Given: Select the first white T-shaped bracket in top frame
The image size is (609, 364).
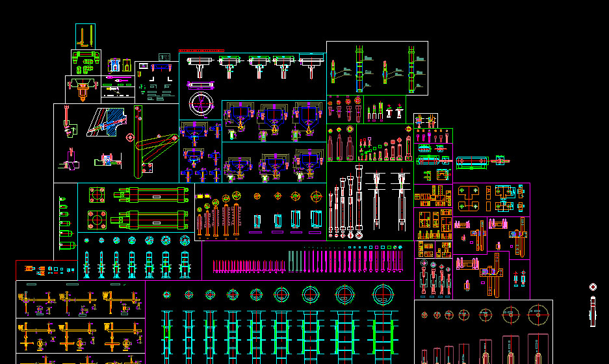Looking at the screenshot, I should coord(200,68).
